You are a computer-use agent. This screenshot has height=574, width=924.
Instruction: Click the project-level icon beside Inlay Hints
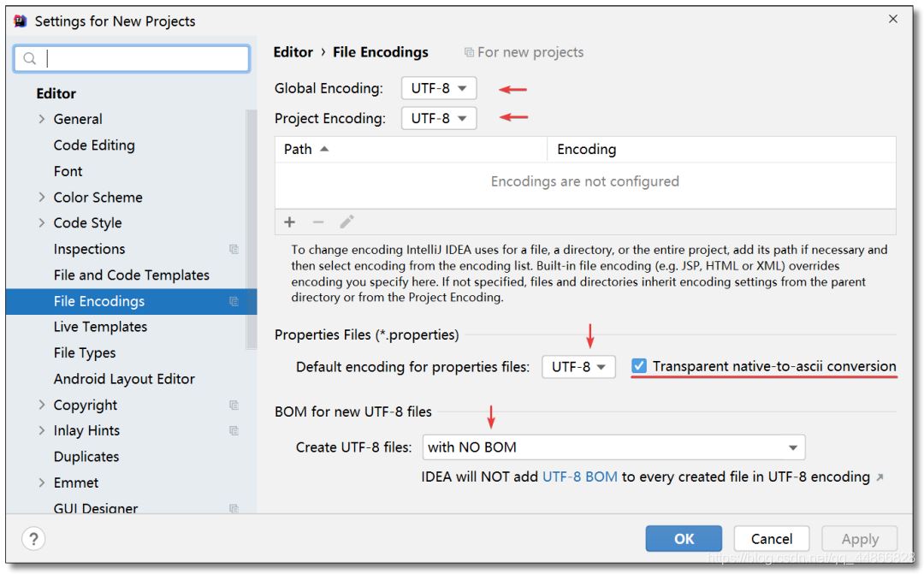(234, 431)
